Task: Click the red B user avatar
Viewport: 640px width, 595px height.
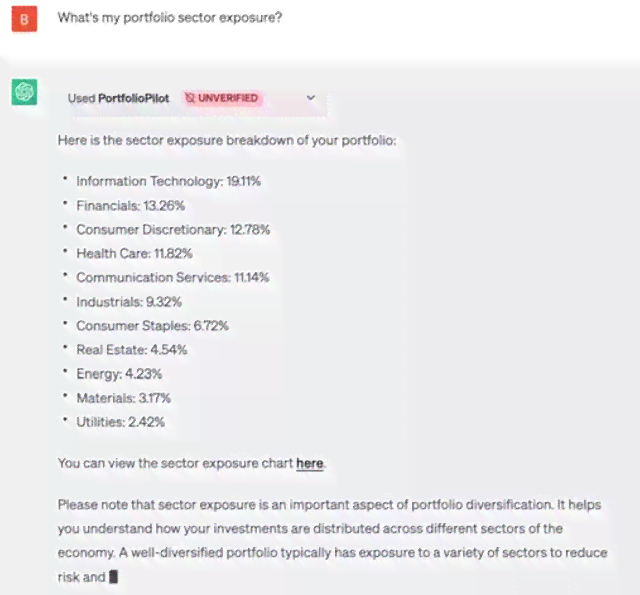Action: pyautogui.click(x=24, y=19)
